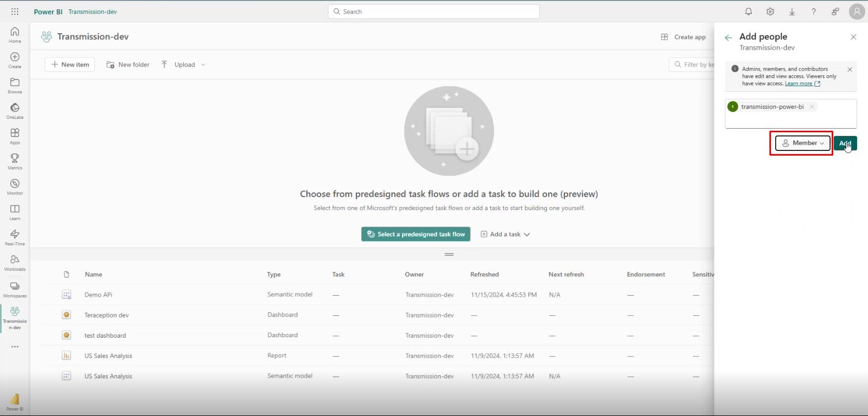Viewport: 868px width, 416px height.
Task: Select Transmission-dev workspace in sidebar
Action: (15, 318)
